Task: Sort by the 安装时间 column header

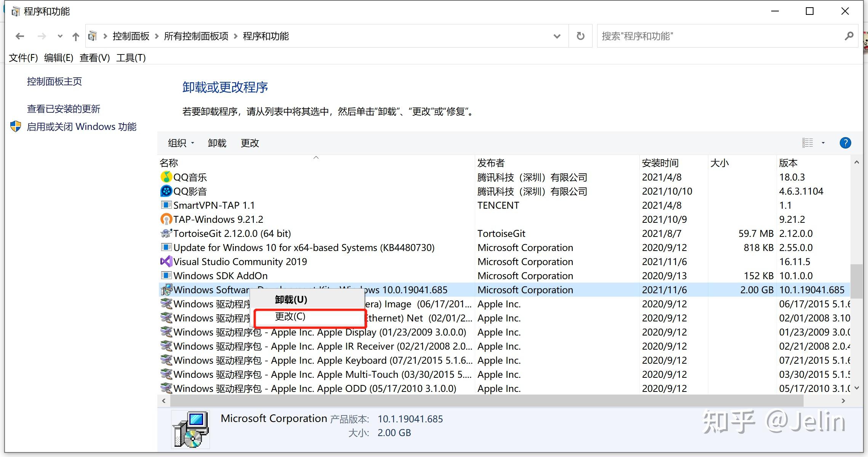Action: pos(674,163)
